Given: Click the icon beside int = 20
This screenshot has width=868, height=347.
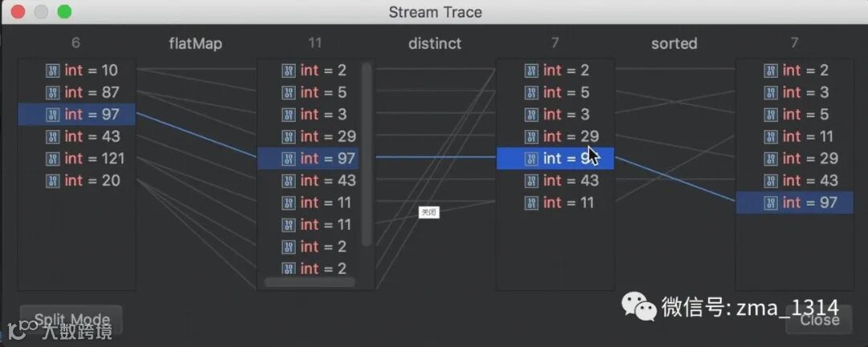Looking at the screenshot, I should 52,181.
